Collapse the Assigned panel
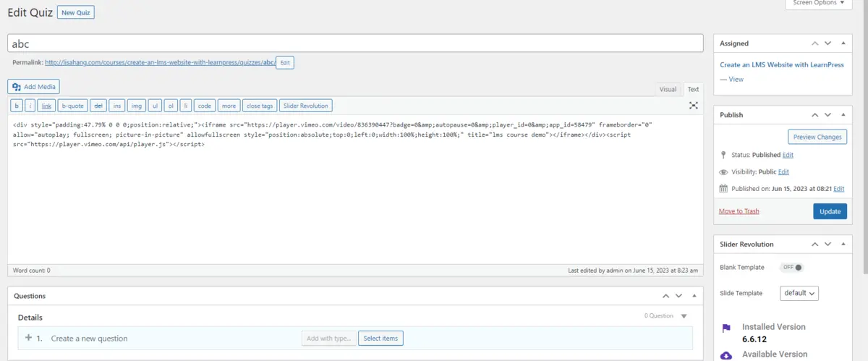 (x=844, y=43)
